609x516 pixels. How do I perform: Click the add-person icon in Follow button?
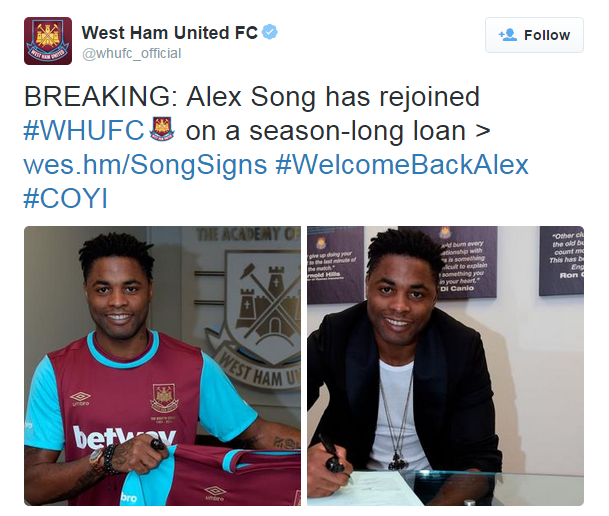(508, 35)
